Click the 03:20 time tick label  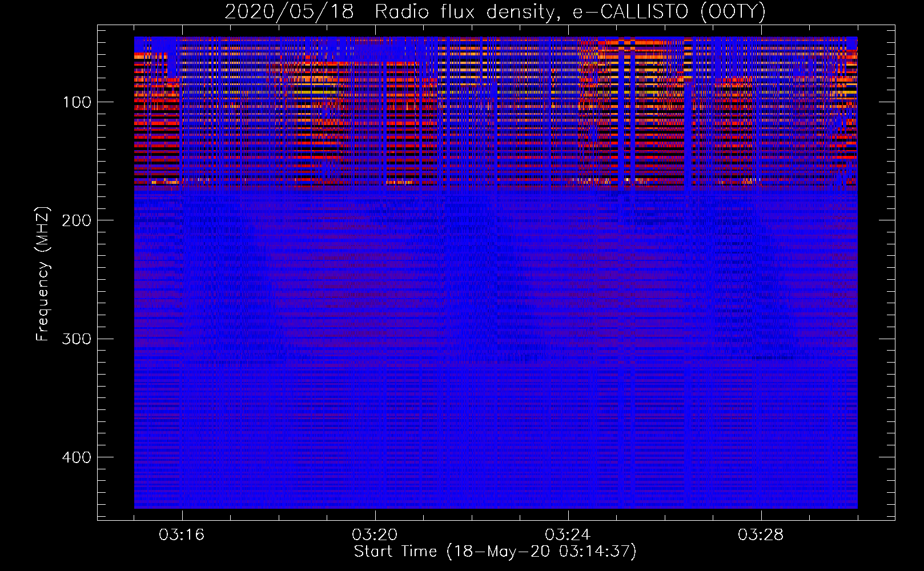pos(375,535)
